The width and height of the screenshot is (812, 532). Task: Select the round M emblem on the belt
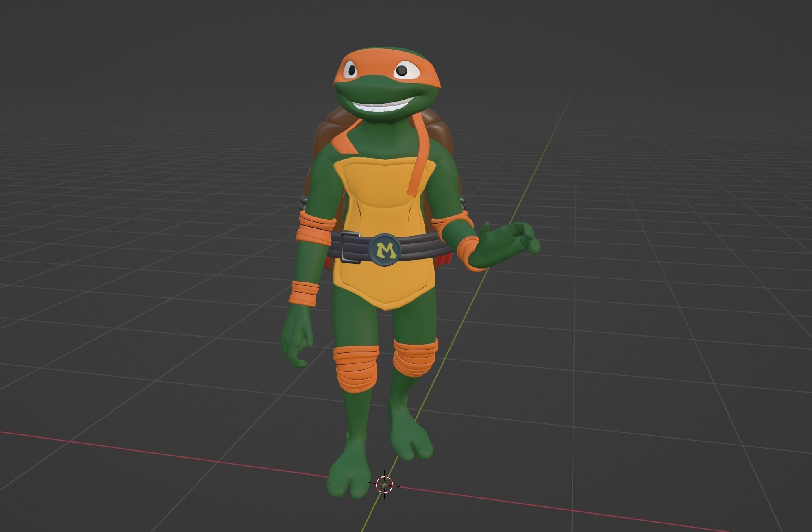[x=384, y=250]
